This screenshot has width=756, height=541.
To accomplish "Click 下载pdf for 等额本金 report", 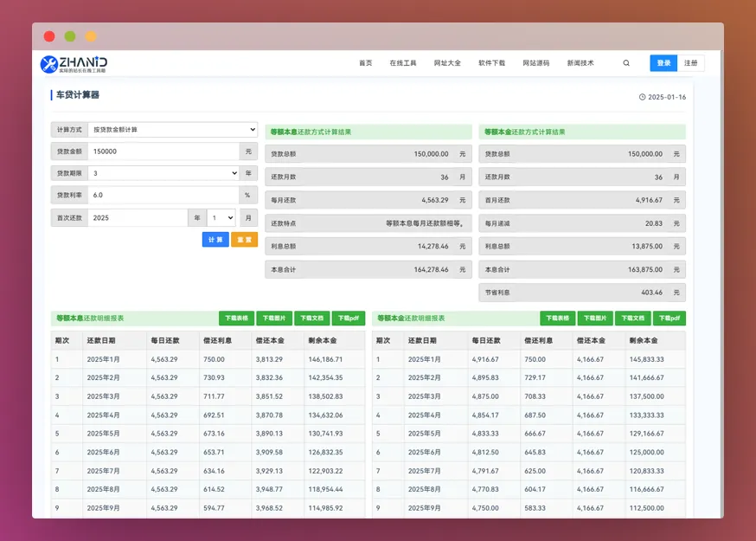I will point(670,318).
